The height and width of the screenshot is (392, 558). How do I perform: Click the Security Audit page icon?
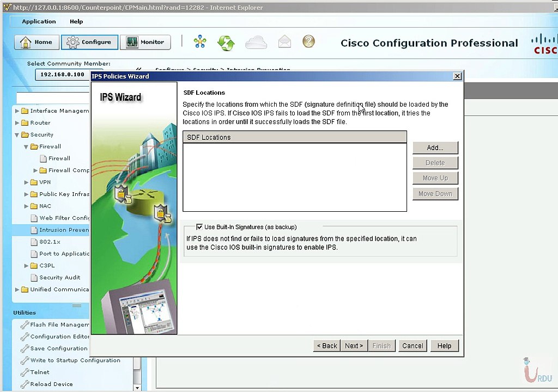[34, 278]
